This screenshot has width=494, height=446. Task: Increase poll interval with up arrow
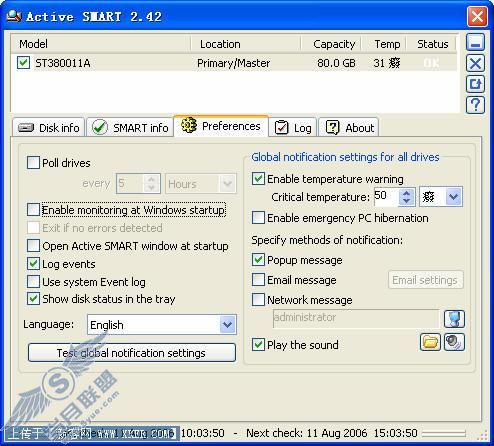(151, 179)
